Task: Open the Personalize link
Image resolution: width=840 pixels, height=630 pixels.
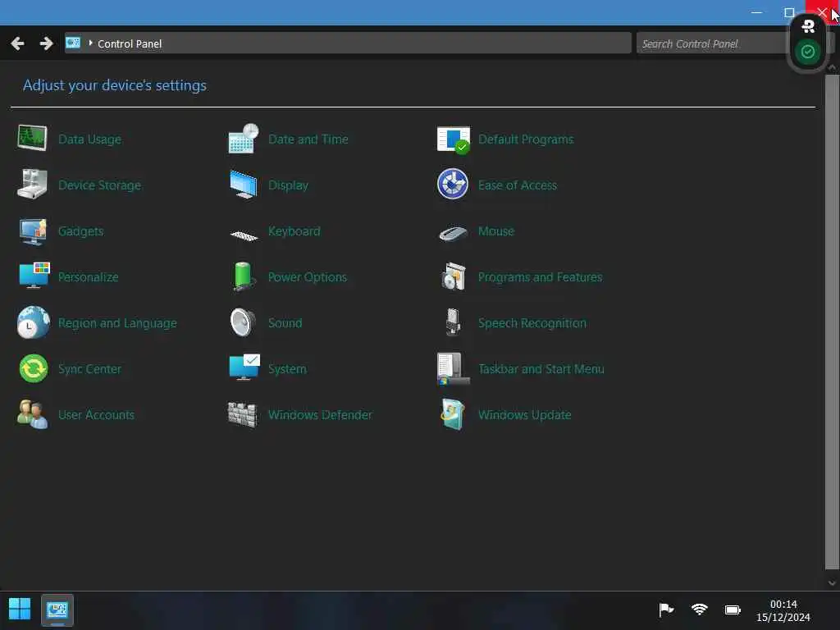Action: point(88,277)
